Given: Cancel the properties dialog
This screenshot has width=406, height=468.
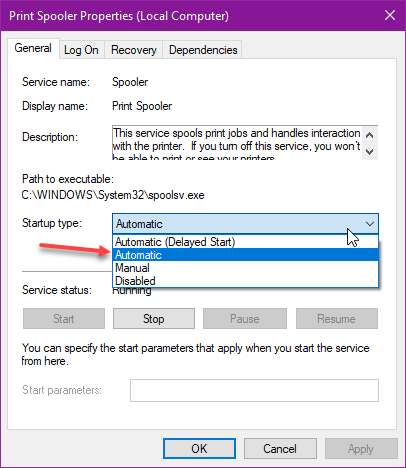Looking at the screenshot, I should [280, 449].
